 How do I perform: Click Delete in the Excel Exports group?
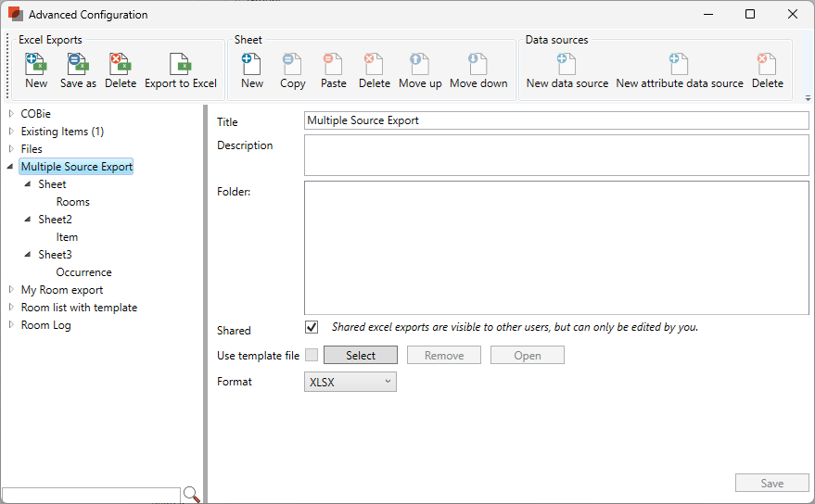120,70
